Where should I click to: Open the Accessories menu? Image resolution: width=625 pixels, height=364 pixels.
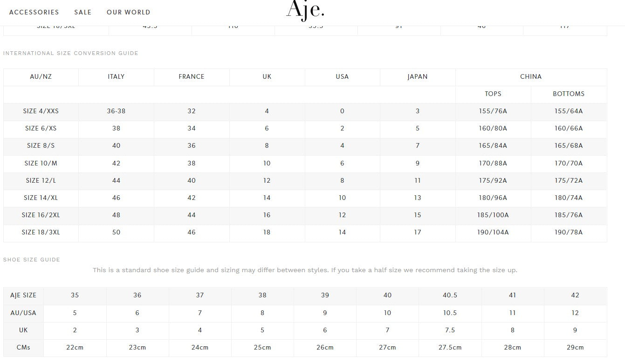(34, 12)
